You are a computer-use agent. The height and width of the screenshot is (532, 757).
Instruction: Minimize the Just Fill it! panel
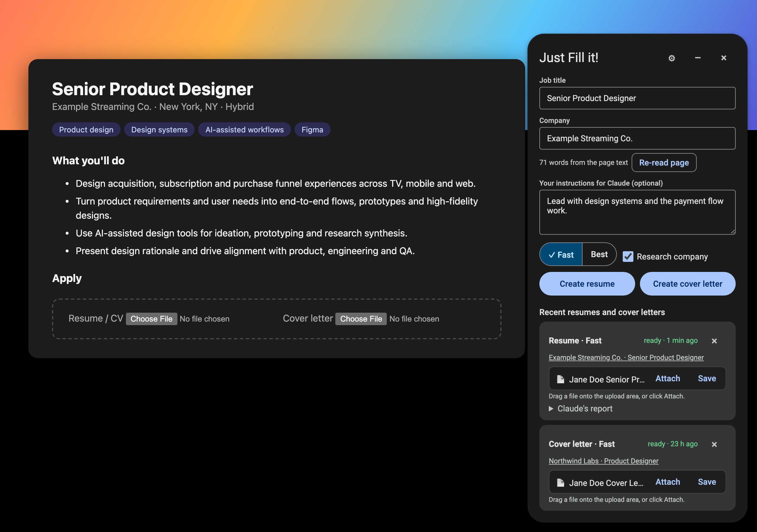pos(698,58)
